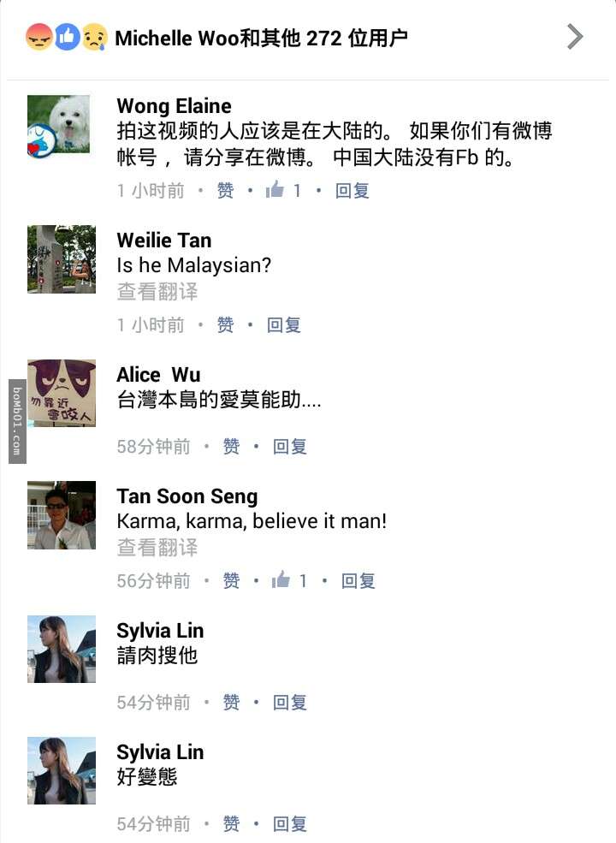Click thumbs-up count on Wong Elaine's comment
Image resolution: width=616 pixels, height=843 pixels.
click(283, 190)
